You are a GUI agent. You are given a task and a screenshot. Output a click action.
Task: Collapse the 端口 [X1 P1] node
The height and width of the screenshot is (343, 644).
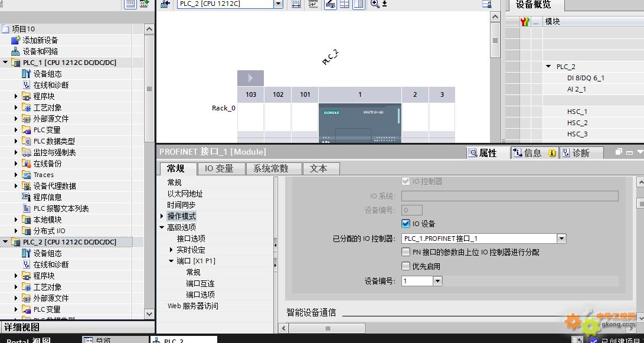[x=171, y=261]
